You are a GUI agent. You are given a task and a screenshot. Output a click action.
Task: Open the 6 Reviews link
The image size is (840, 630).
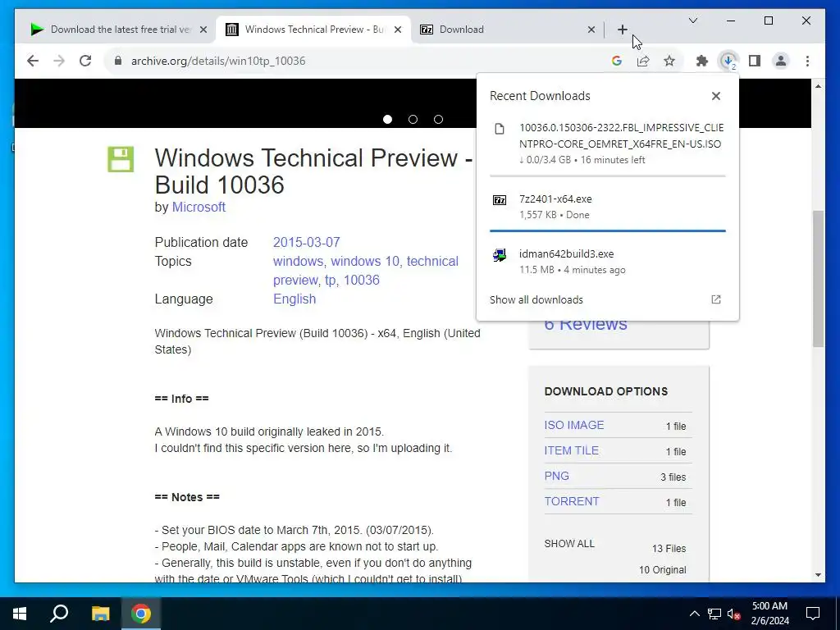click(586, 324)
